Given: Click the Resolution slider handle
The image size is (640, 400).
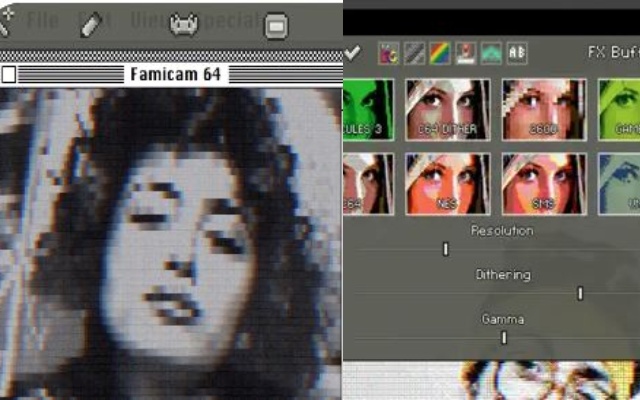Looking at the screenshot, I should 446,249.
